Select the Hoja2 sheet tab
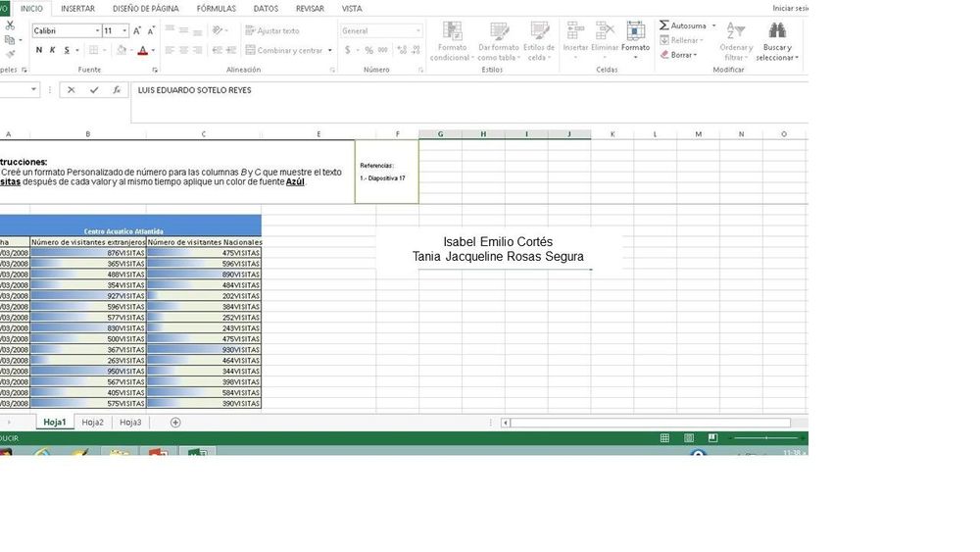980x552 pixels. (92, 423)
